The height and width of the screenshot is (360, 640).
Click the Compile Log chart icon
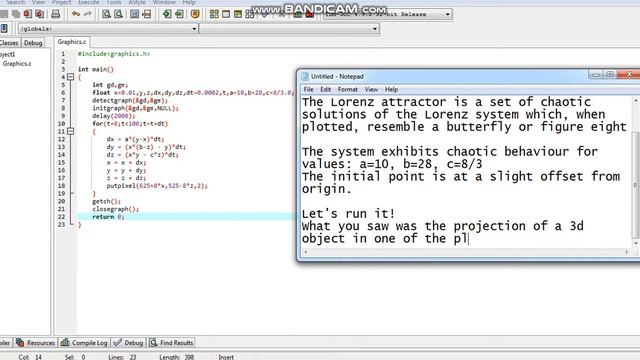click(65, 342)
